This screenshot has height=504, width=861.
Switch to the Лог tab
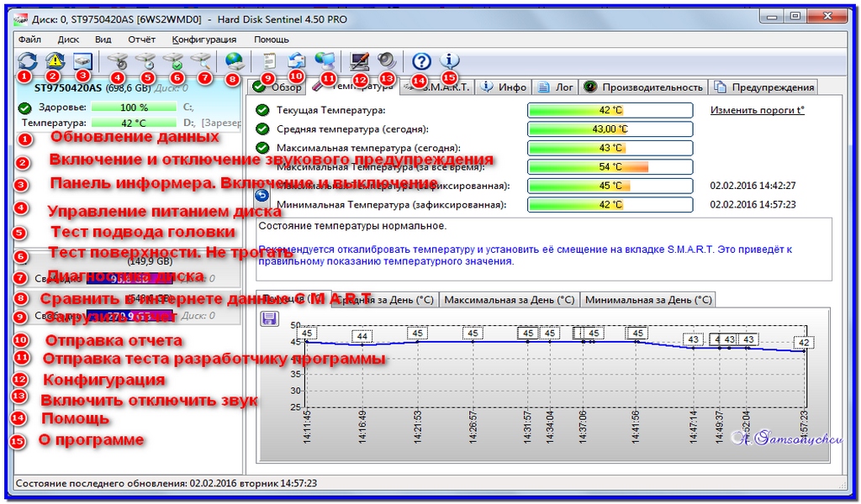point(556,87)
